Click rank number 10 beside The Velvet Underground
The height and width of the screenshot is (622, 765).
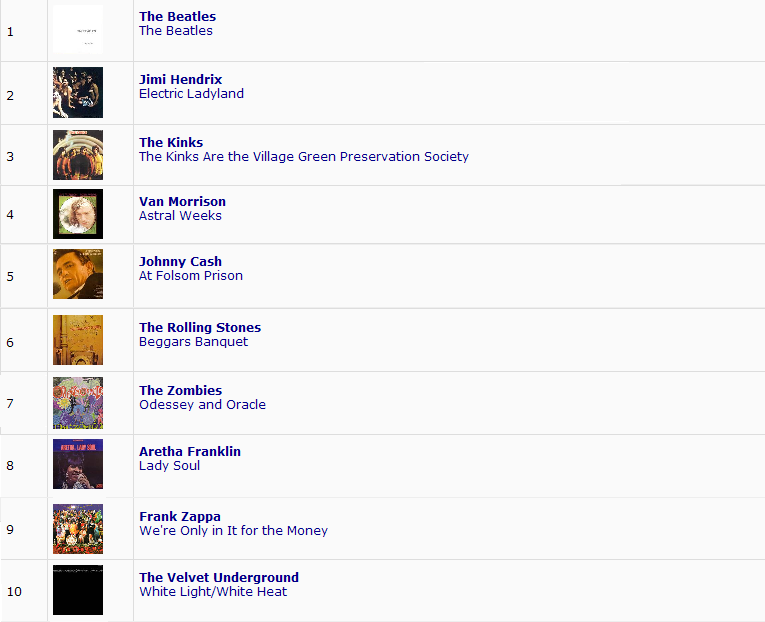click(14, 591)
